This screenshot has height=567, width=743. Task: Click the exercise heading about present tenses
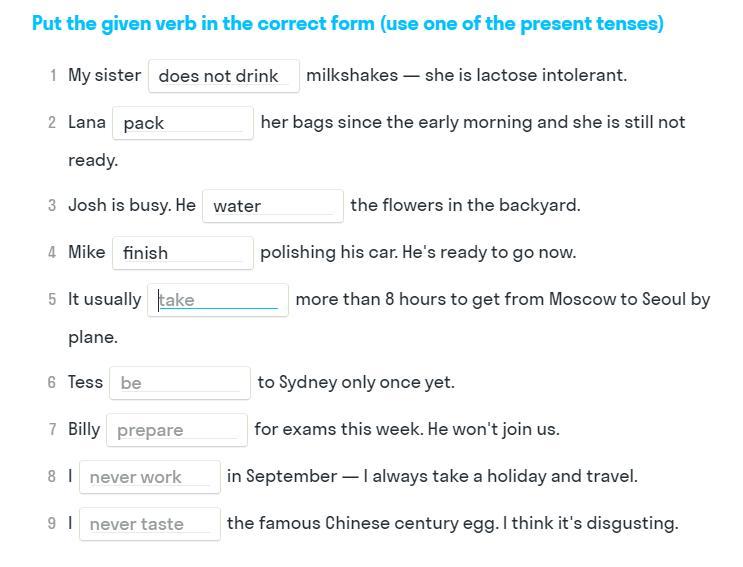(x=347, y=23)
